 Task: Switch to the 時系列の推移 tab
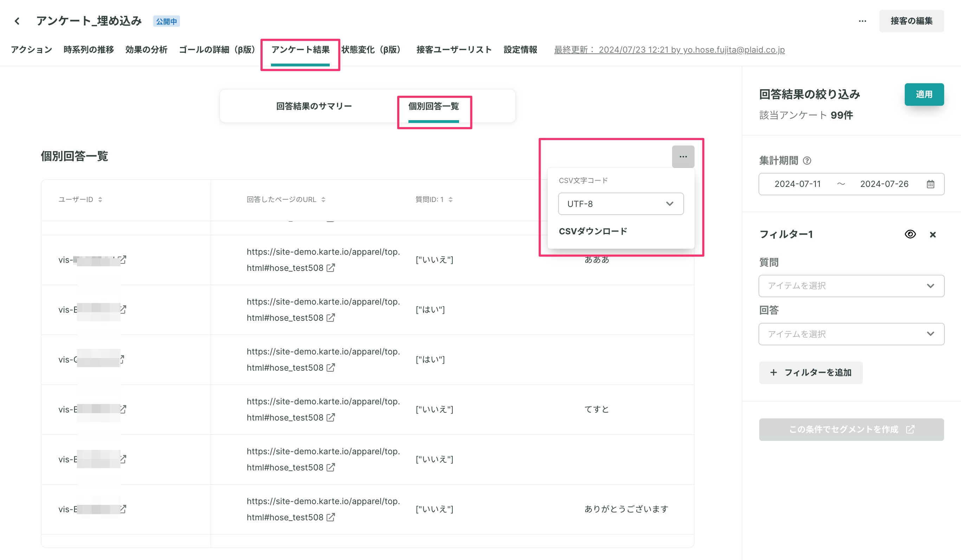click(x=89, y=50)
